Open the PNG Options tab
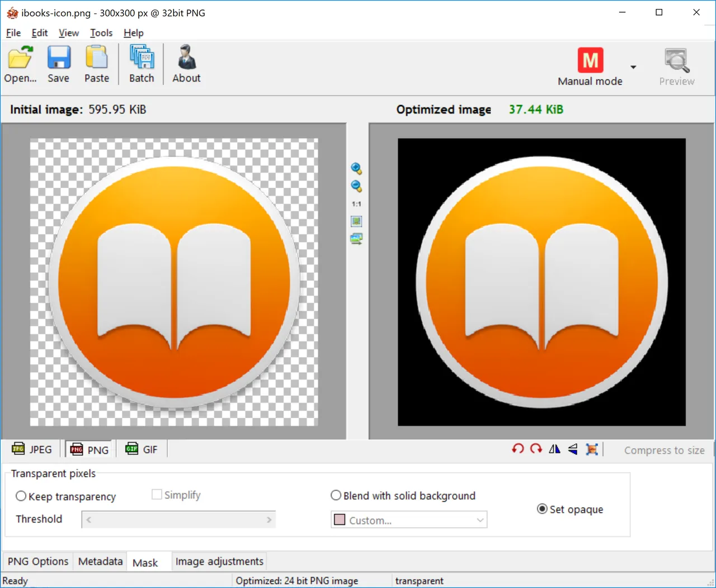 [x=38, y=561]
